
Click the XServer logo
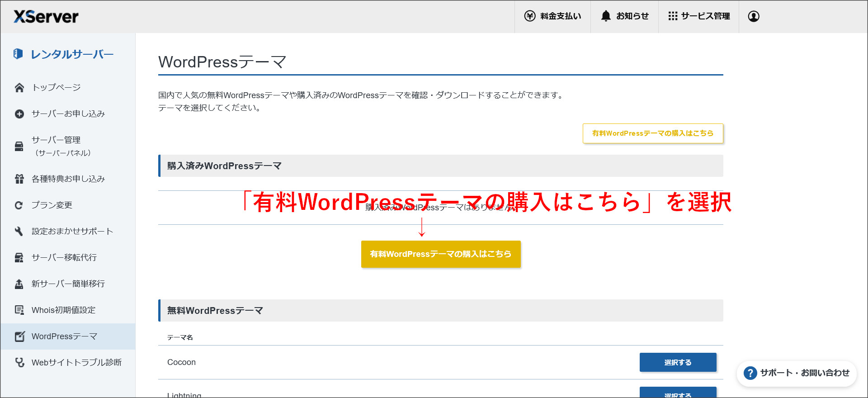tap(46, 17)
